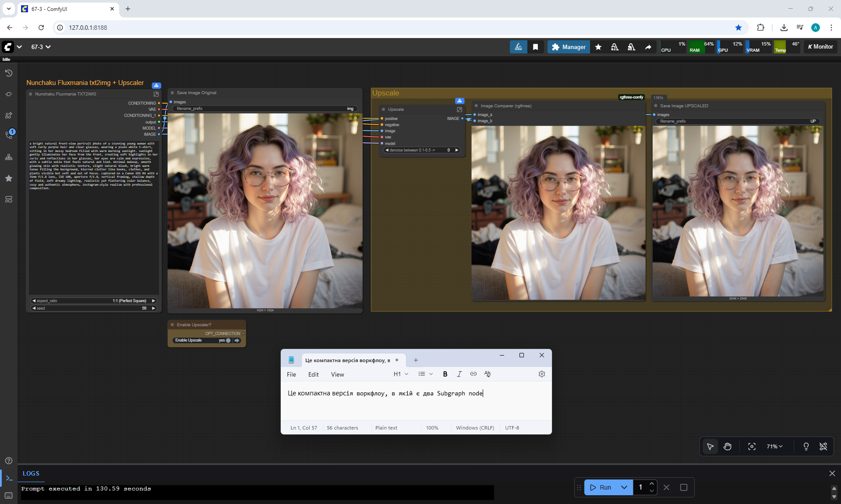Image resolution: width=841 pixels, height=504 pixels.
Task: Switch to hand pan mode tool
Action: tap(728, 446)
